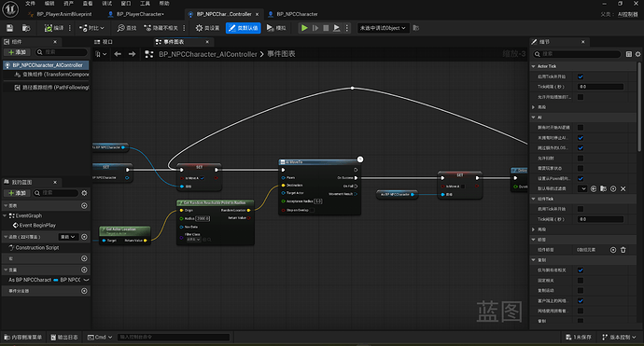The width and height of the screenshot is (644, 346).
Task: Add a new function with plus icon
Action: coord(84,237)
